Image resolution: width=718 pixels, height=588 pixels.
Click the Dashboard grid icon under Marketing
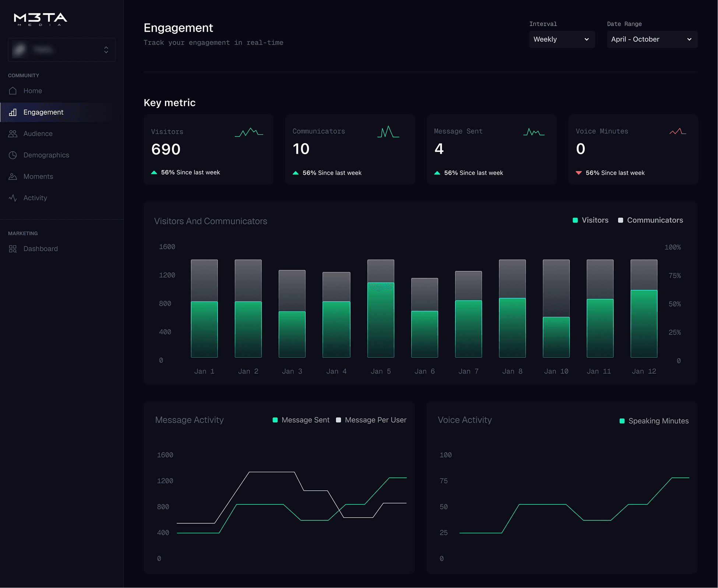click(x=13, y=249)
